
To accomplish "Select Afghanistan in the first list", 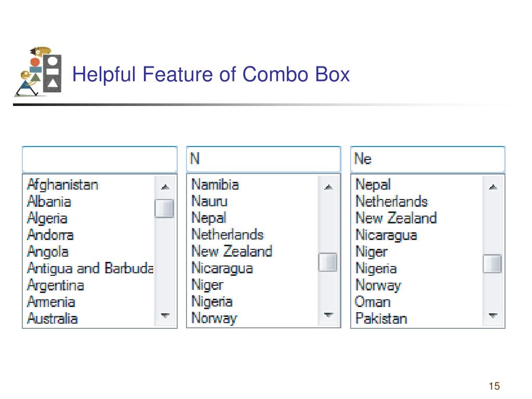I will [63, 185].
